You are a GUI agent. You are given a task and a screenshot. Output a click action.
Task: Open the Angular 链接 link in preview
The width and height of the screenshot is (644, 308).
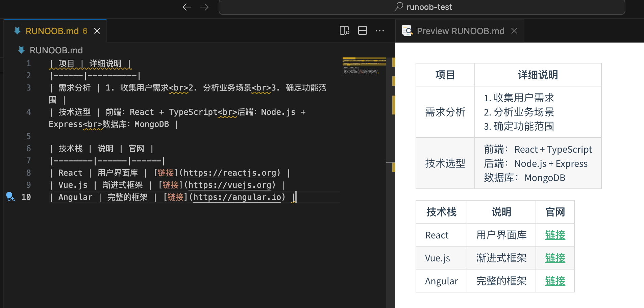[x=555, y=281]
